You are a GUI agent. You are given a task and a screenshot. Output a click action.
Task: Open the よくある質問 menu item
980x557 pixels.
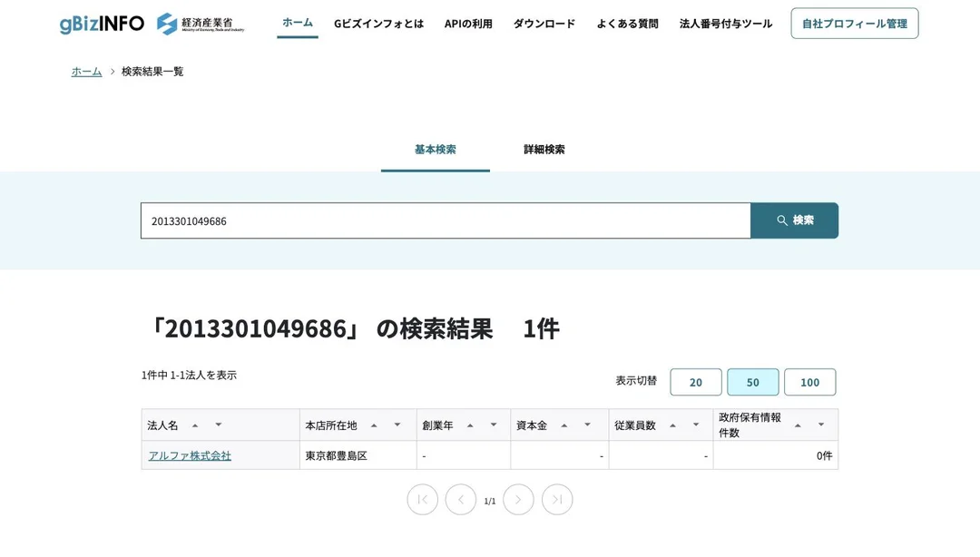[x=628, y=24]
